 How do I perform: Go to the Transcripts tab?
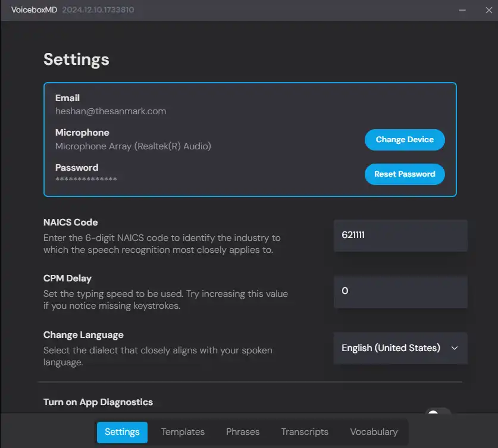pos(305,432)
